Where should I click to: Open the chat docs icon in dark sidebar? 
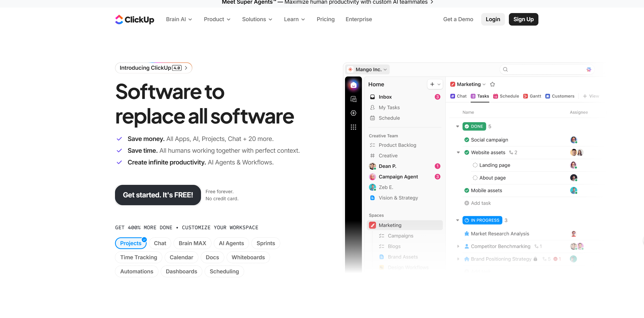click(x=353, y=99)
